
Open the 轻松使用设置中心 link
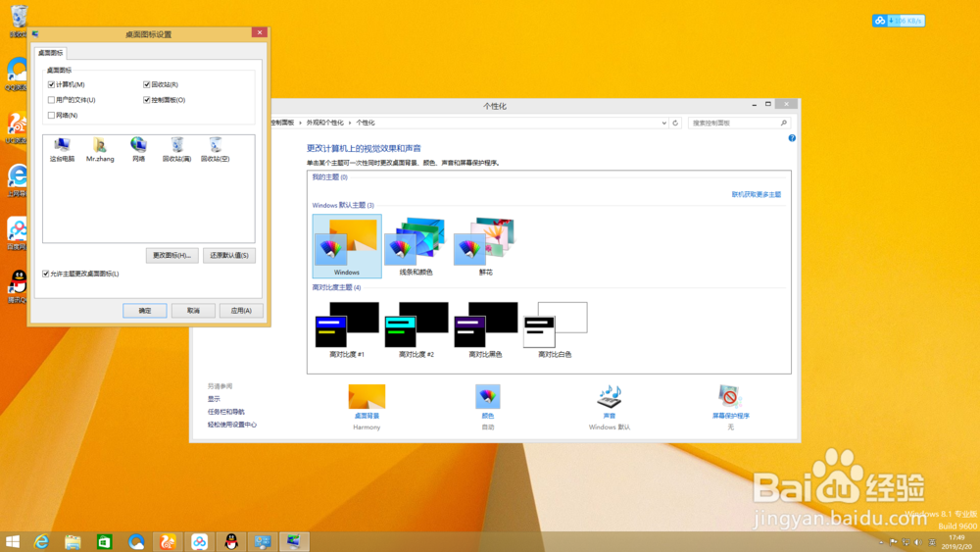tap(232, 425)
